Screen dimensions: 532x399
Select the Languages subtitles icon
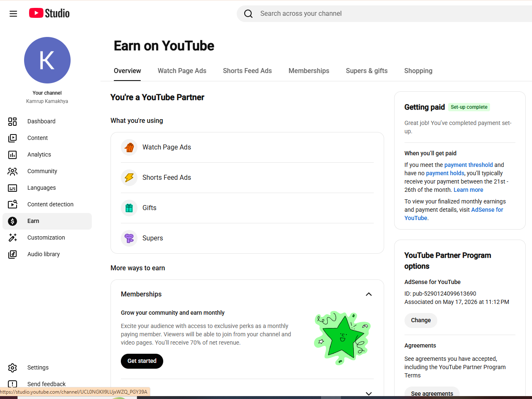pos(12,188)
